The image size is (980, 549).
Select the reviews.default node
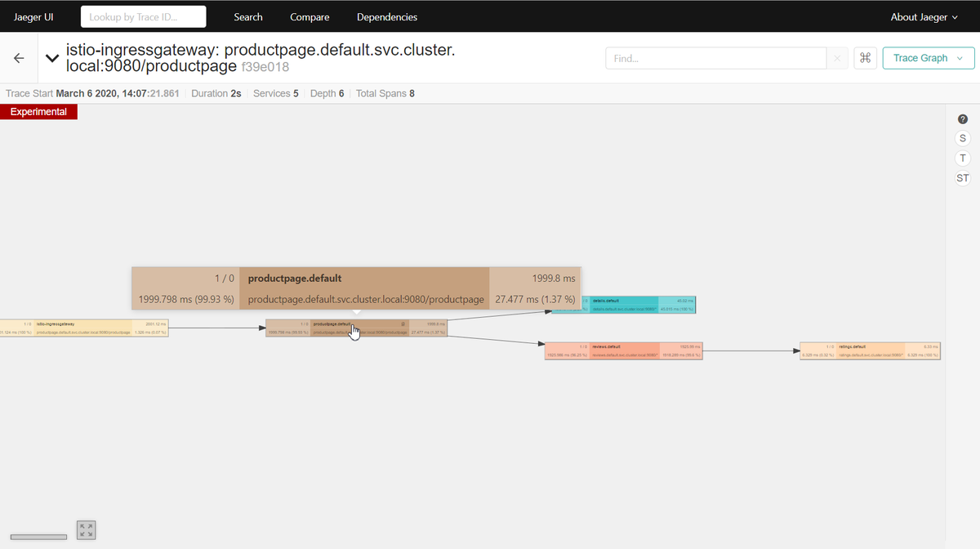pyautogui.click(x=625, y=350)
